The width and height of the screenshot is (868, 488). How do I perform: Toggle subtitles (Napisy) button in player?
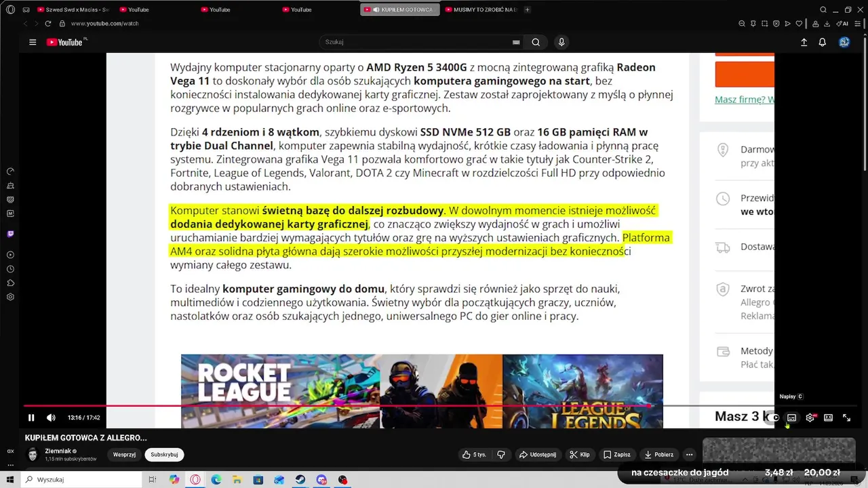pos(791,418)
